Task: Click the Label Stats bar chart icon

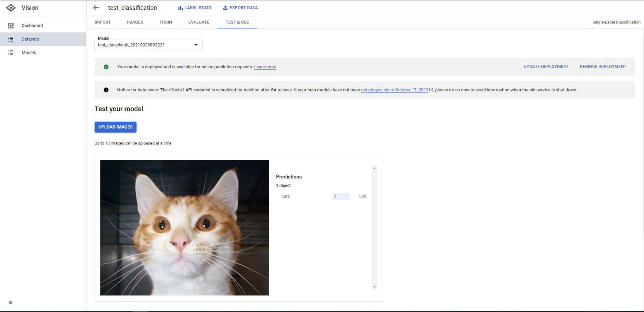Action: (x=180, y=8)
